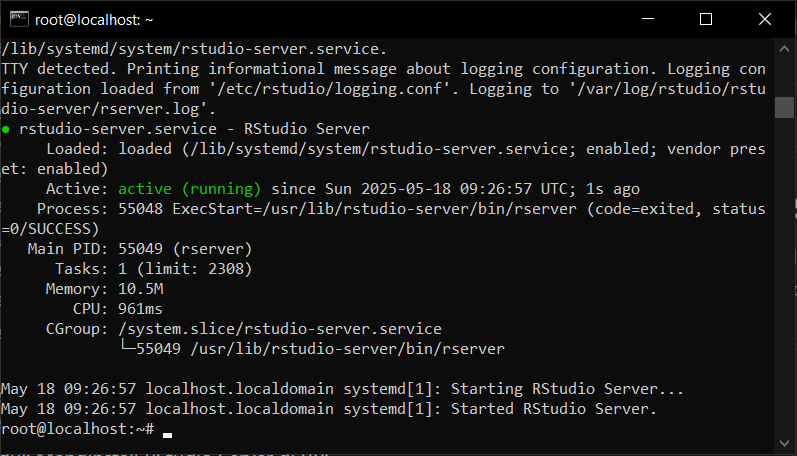Click the 'et: enabled)' vendor preset text

coord(55,169)
